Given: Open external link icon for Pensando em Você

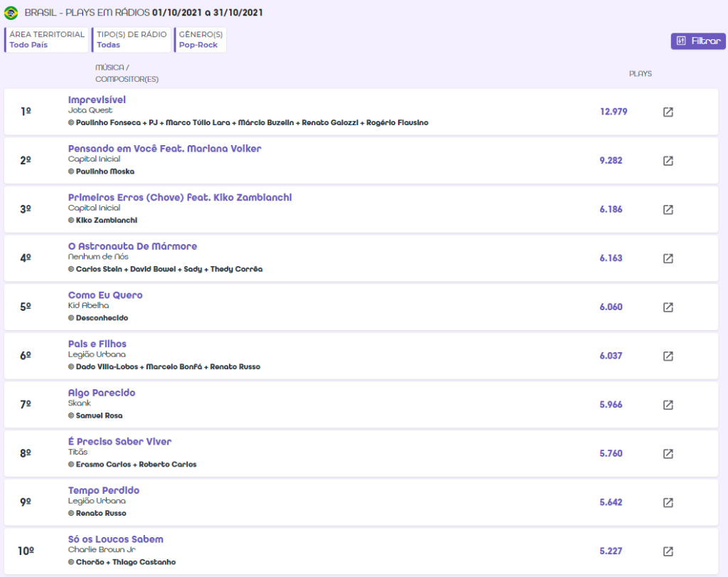Looking at the screenshot, I should (668, 161).
